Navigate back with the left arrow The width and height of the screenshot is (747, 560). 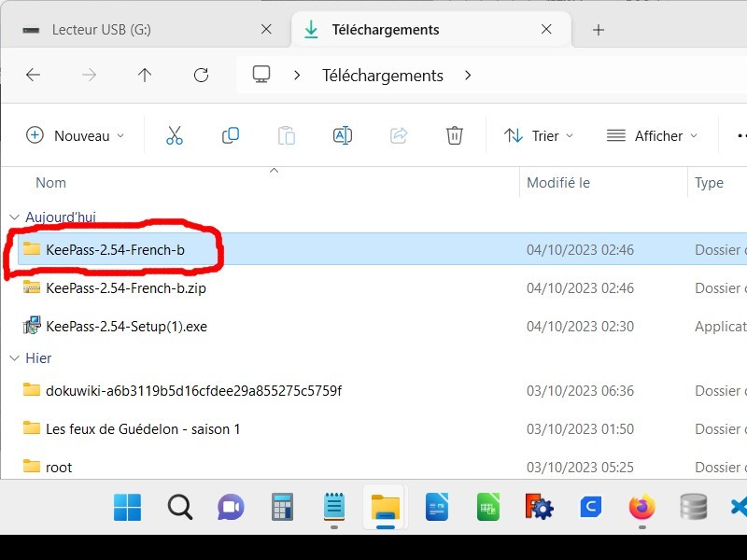pos(34,75)
